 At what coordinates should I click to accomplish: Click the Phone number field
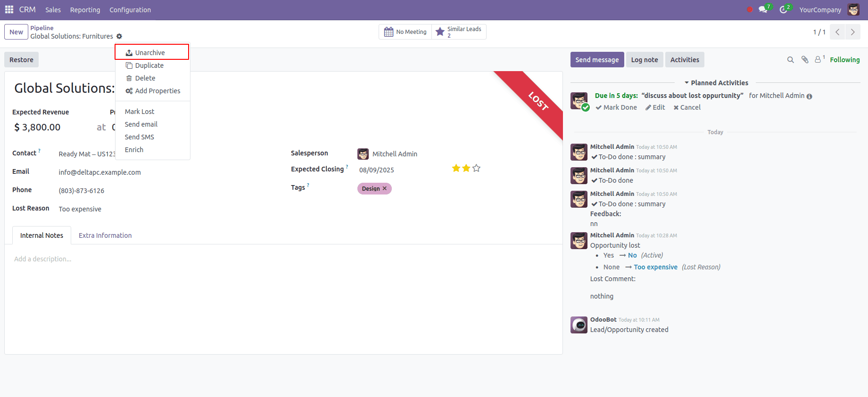(82, 191)
